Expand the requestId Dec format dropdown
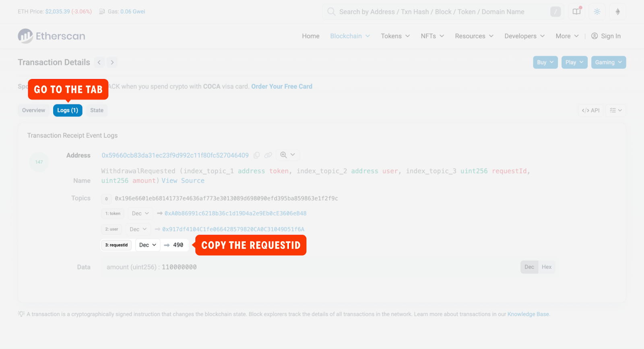Image resolution: width=644 pixels, height=349 pixels. [x=148, y=245]
